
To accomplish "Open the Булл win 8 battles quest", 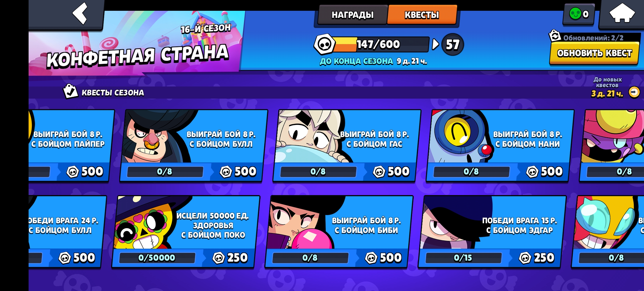I will pyautogui.click(x=194, y=146).
